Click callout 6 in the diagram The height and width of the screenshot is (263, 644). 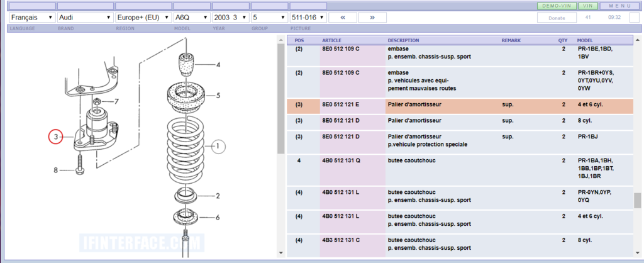(x=218, y=218)
